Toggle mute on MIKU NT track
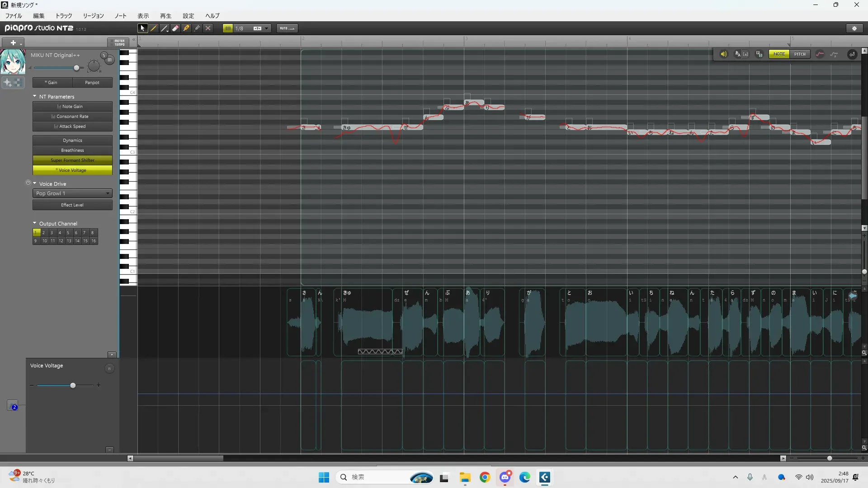The height and width of the screenshot is (488, 868). pos(110,60)
